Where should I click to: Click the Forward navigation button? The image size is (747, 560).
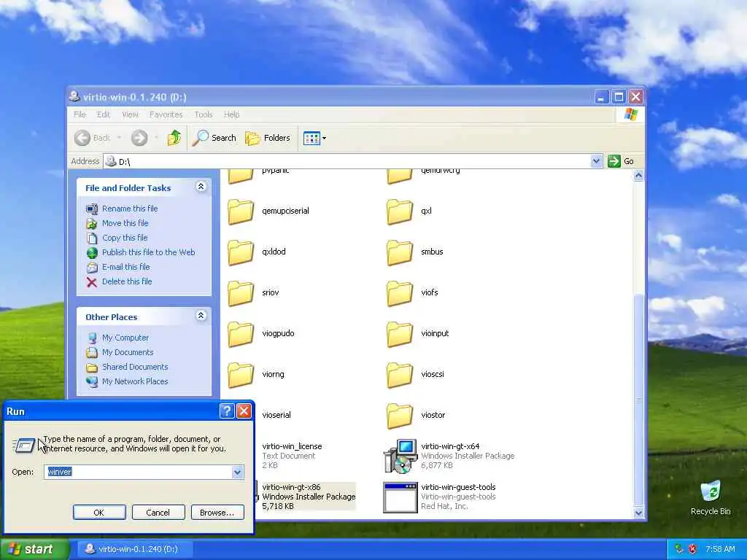click(x=139, y=138)
